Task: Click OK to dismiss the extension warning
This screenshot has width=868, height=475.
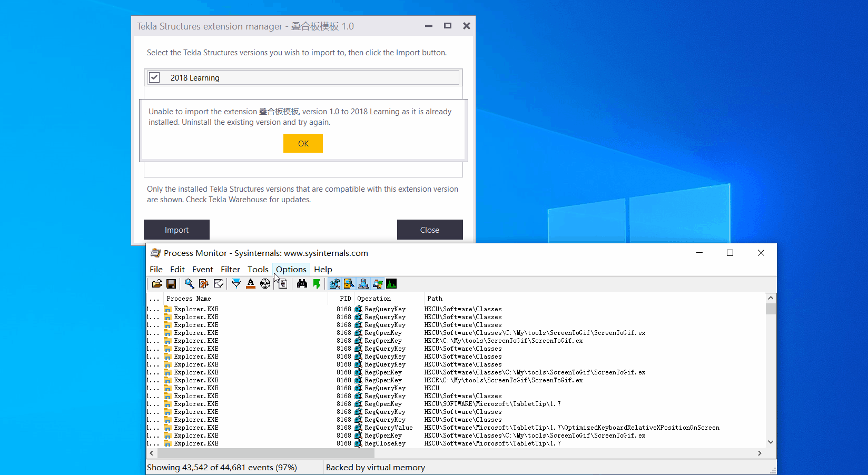Action: [x=303, y=143]
